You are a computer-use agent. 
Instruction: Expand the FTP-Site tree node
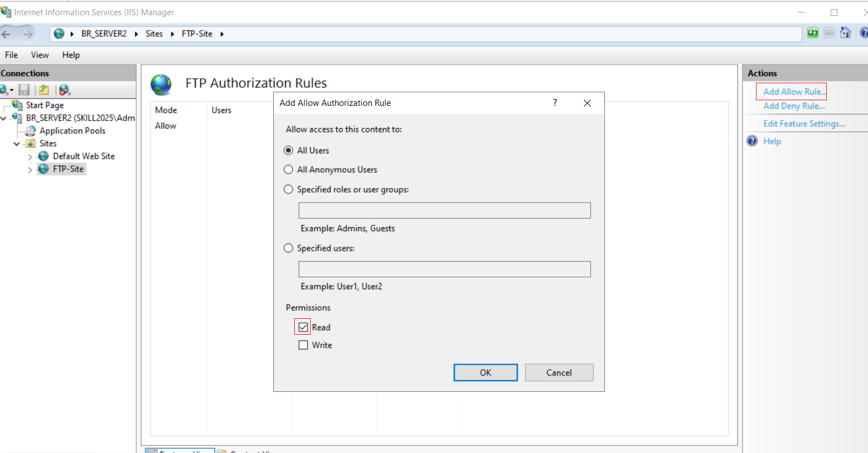30,170
